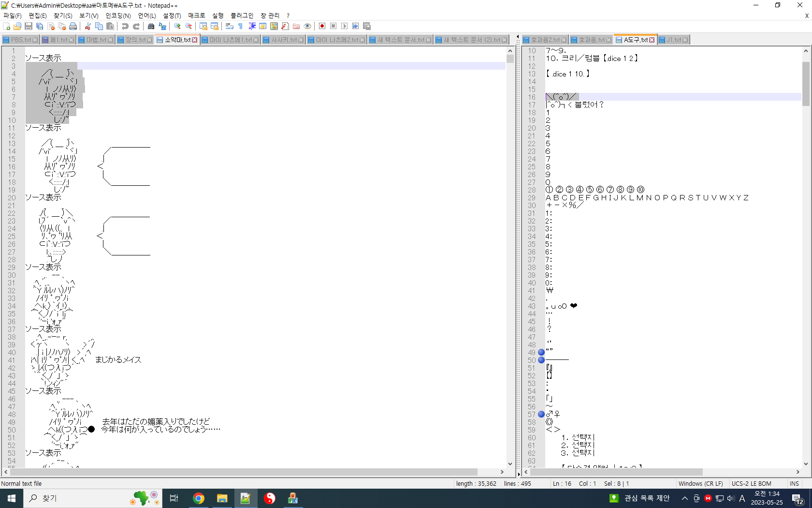Click the Save file toolbar icon
The height and width of the screenshot is (508, 812).
point(29,26)
